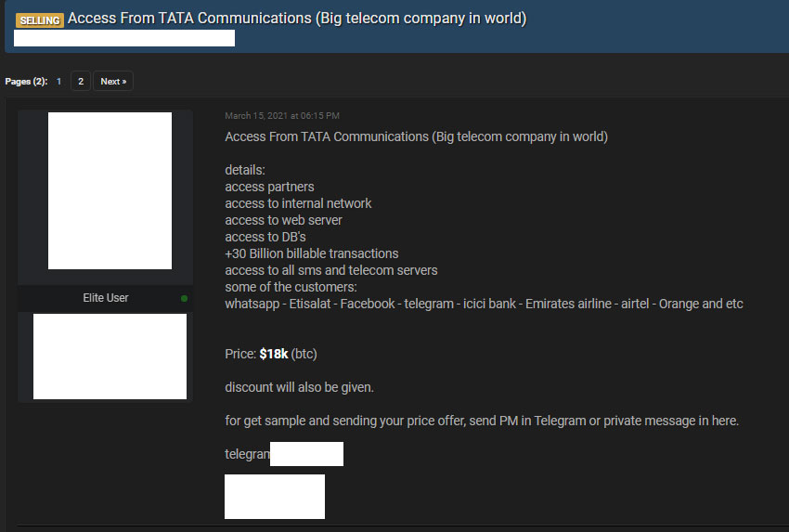Open the poster's large avatar image

click(110, 190)
